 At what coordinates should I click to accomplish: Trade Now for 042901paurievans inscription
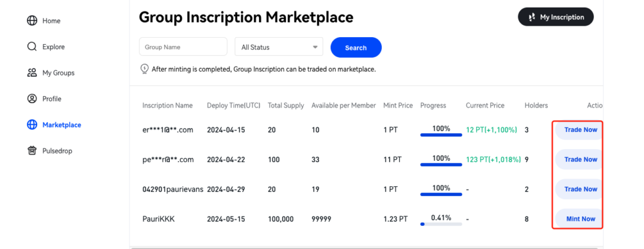coord(579,189)
